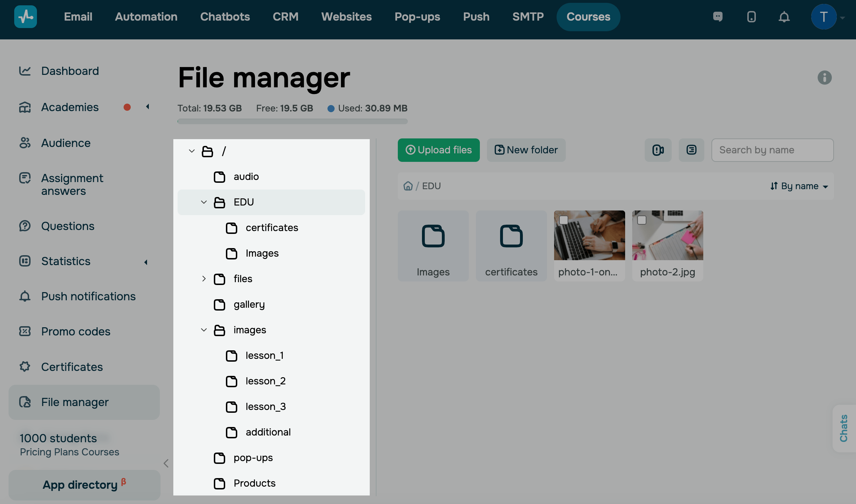Image resolution: width=856 pixels, height=504 pixels.
Task: Open the notifications bell icon
Action: click(784, 17)
